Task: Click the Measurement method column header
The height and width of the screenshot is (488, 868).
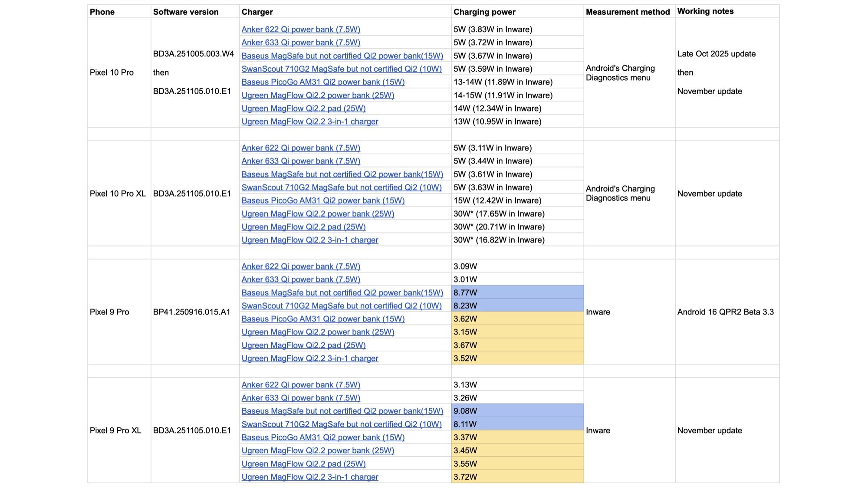Action: point(628,12)
